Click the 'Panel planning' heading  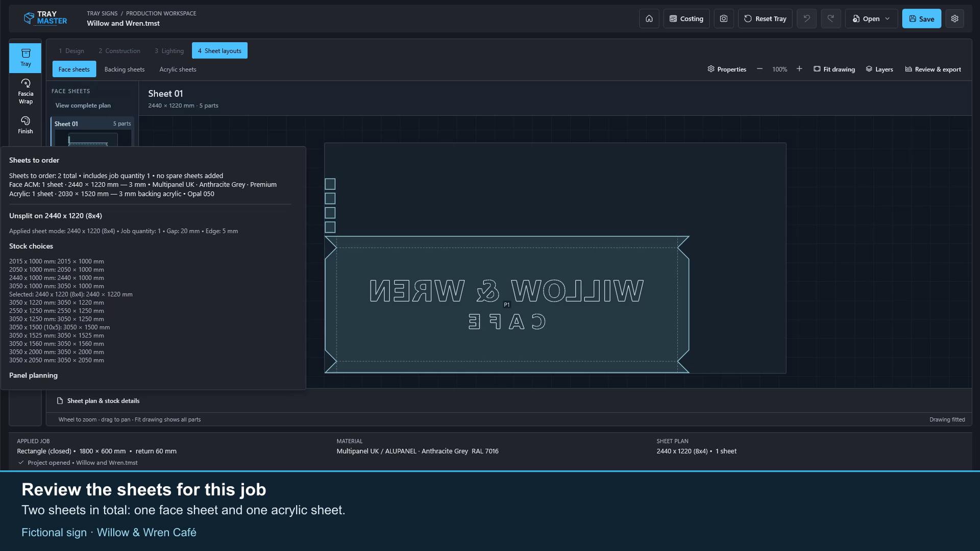[33, 375]
